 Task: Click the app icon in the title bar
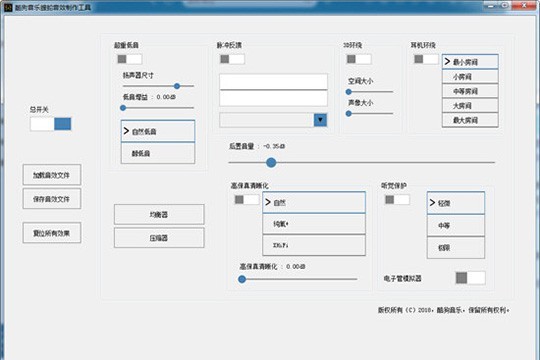8,7
